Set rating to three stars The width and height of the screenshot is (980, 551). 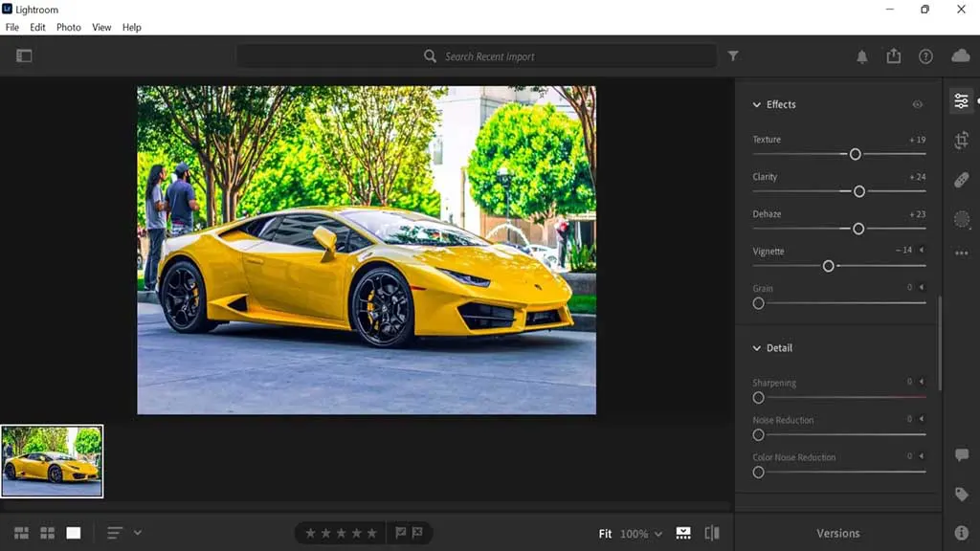click(342, 533)
